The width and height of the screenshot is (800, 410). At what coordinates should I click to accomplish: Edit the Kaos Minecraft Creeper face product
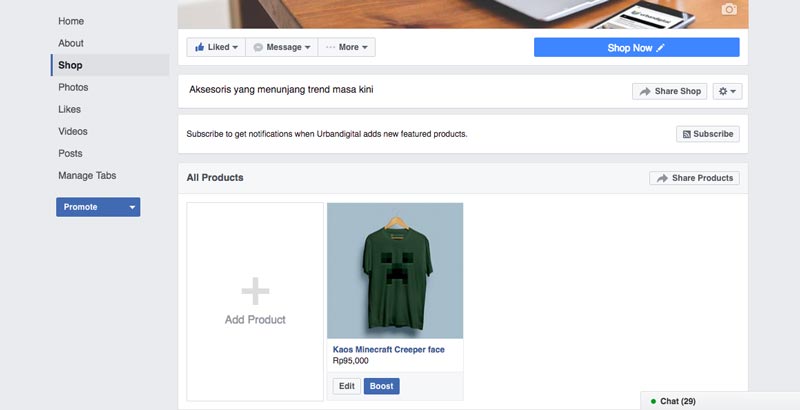pos(347,386)
